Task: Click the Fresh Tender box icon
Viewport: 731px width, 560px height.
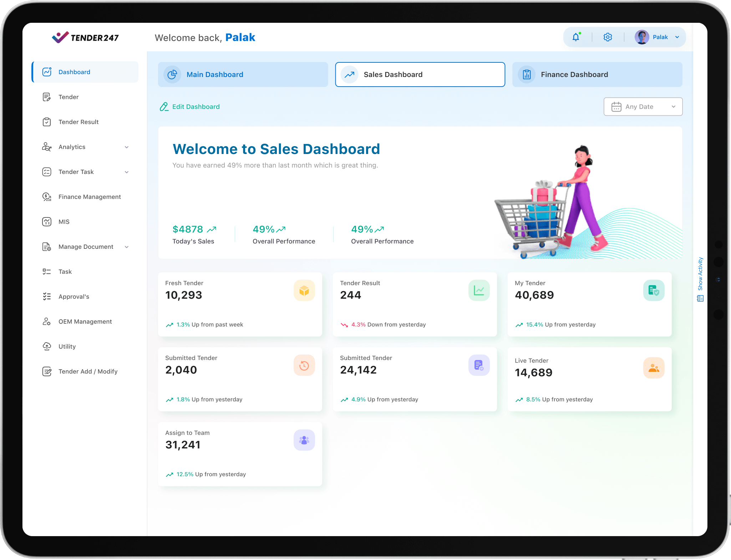Action: tap(304, 291)
